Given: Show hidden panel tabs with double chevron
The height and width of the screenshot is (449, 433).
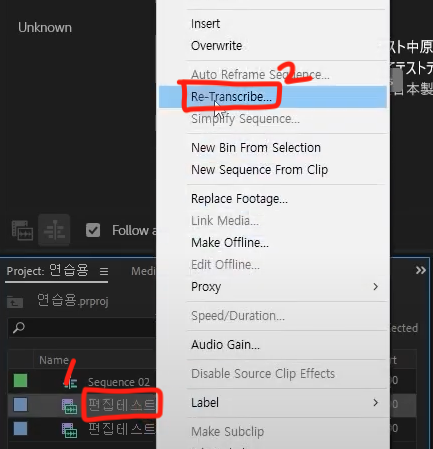Looking at the screenshot, I should tap(421, 270).
